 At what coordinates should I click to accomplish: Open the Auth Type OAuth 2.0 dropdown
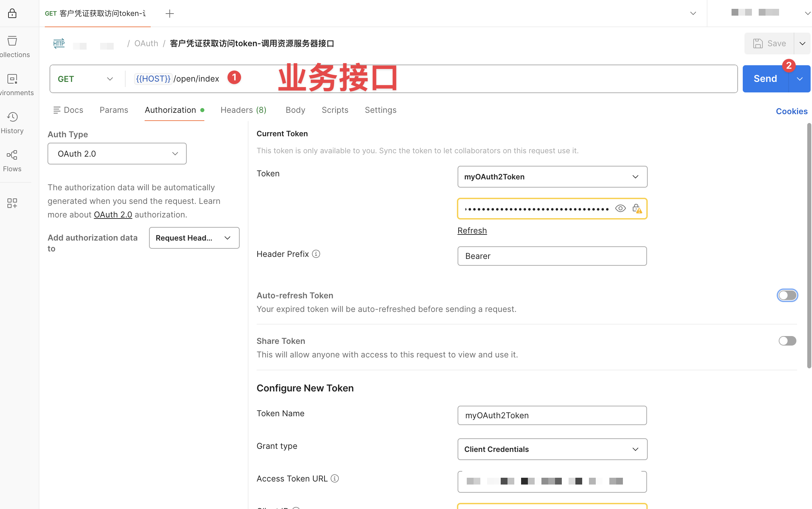click(x=117, y=154)
